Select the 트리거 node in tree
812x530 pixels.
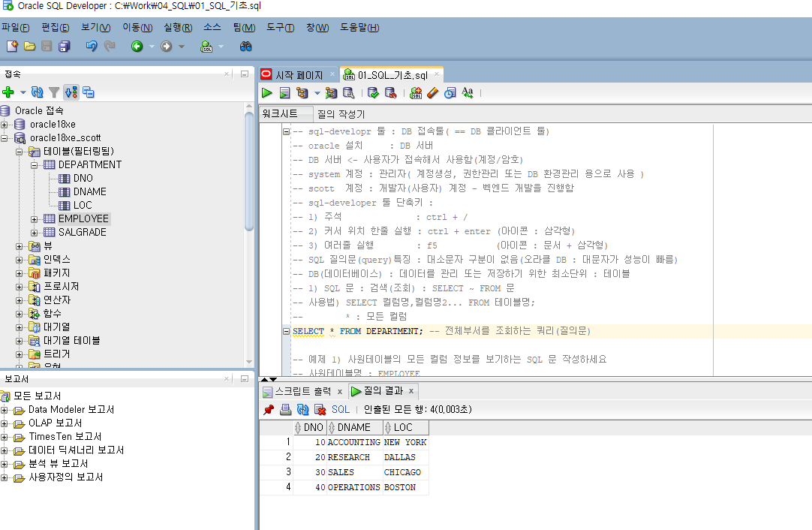[56, 354]
